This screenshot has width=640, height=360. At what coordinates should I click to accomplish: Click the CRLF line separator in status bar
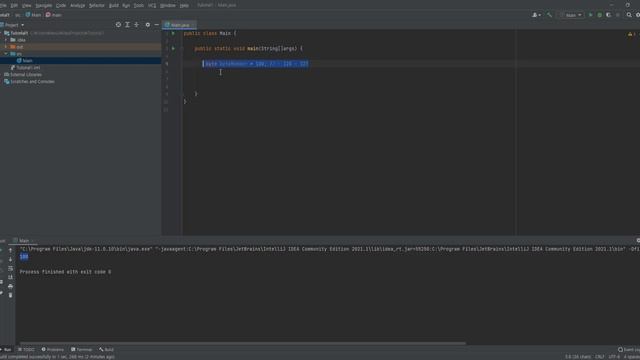(599, 357)
